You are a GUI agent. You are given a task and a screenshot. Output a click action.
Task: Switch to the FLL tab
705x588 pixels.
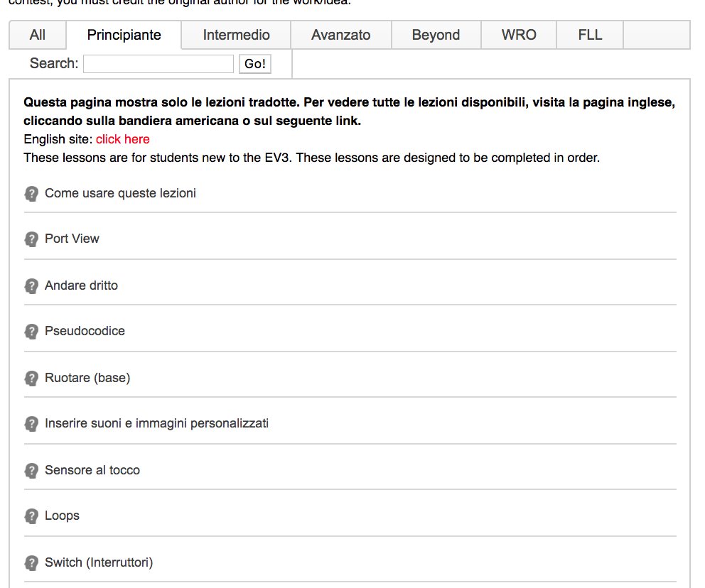coord(590,35)
